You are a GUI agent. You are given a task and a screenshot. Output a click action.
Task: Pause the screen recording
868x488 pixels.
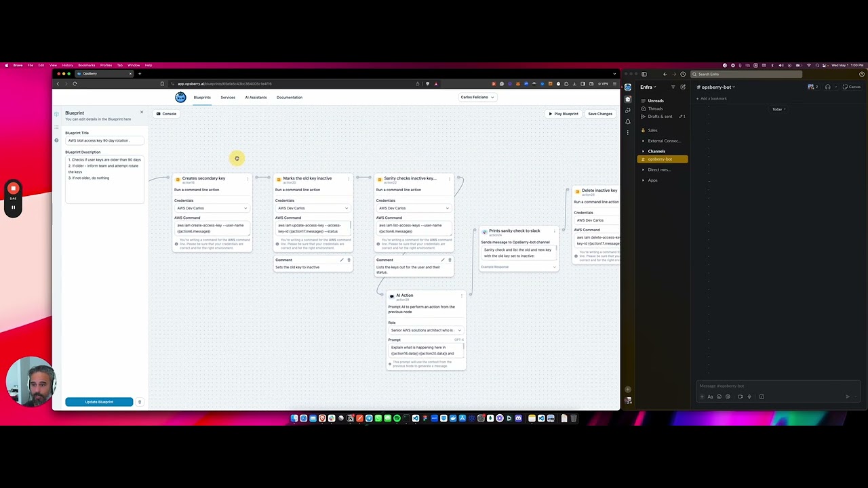tap(13, 207)
